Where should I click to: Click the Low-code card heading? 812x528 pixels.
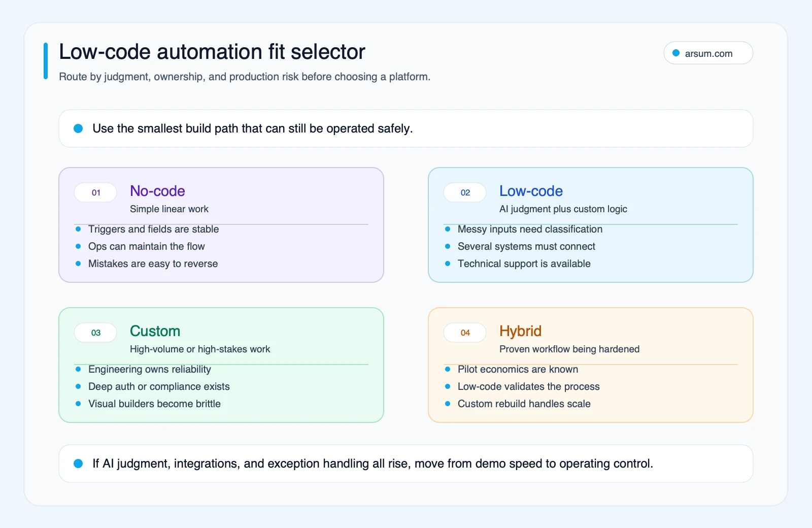[x=531, y=191]
